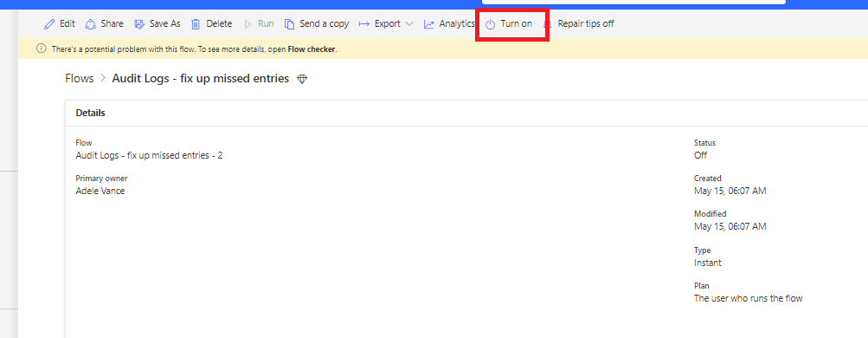Click the Status value Off
Image resolution: width=868 pixels, height=338 pixels.
pos(700,155)
